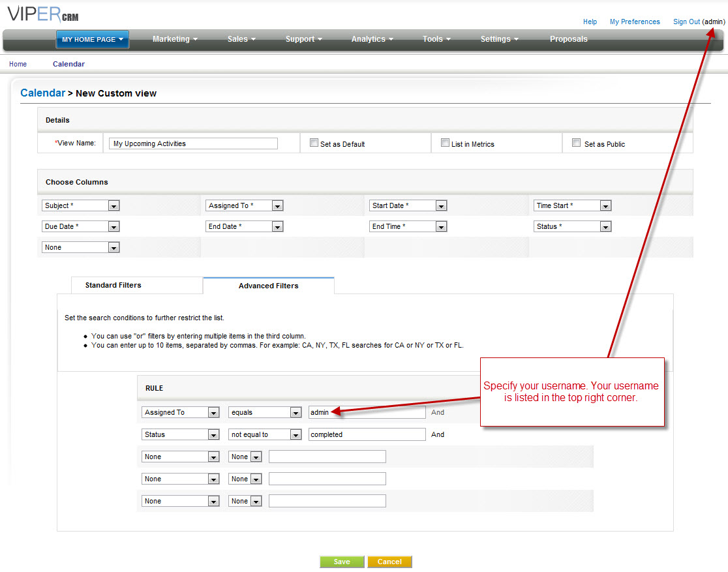Select the Advanced Filters tab

268,286
